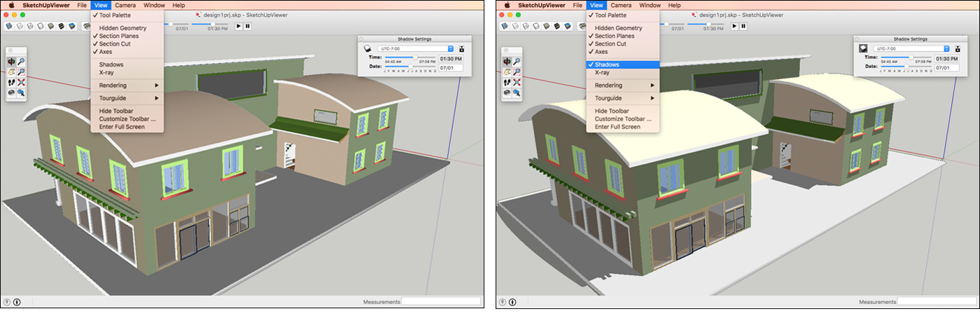Pause the animation in the right window toolbar
980x316 pixels.
(x=743, y=26)
